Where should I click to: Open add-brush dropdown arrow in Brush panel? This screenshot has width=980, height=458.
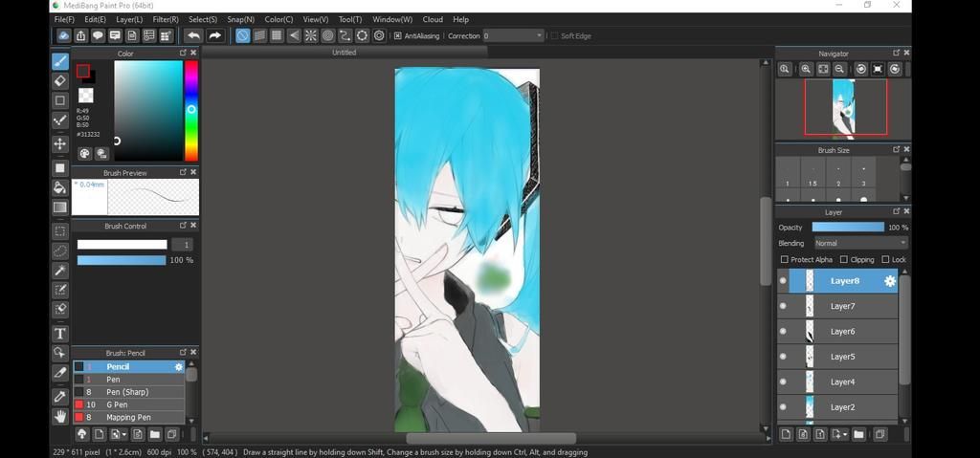click(x=124, y=434)
